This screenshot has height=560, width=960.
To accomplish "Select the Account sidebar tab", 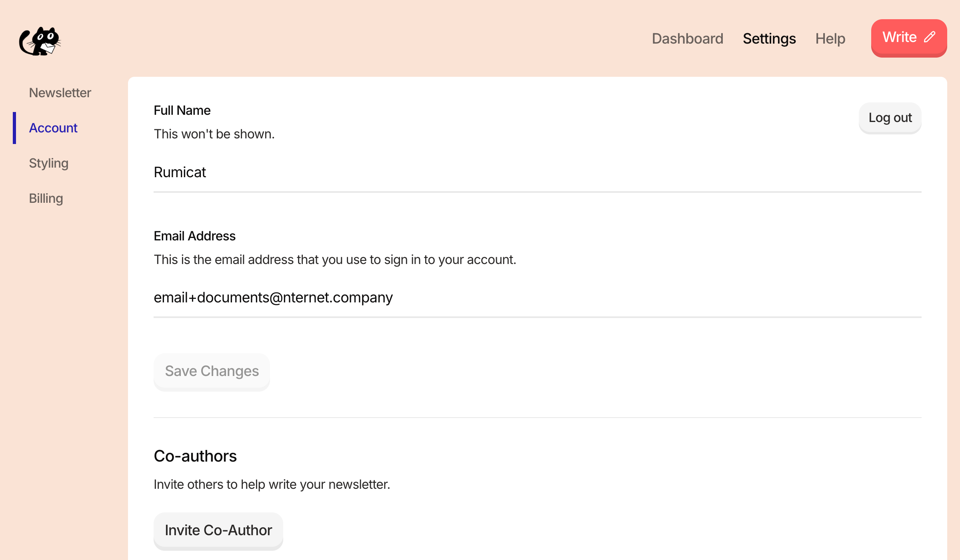I will click(x=53, y=128).
